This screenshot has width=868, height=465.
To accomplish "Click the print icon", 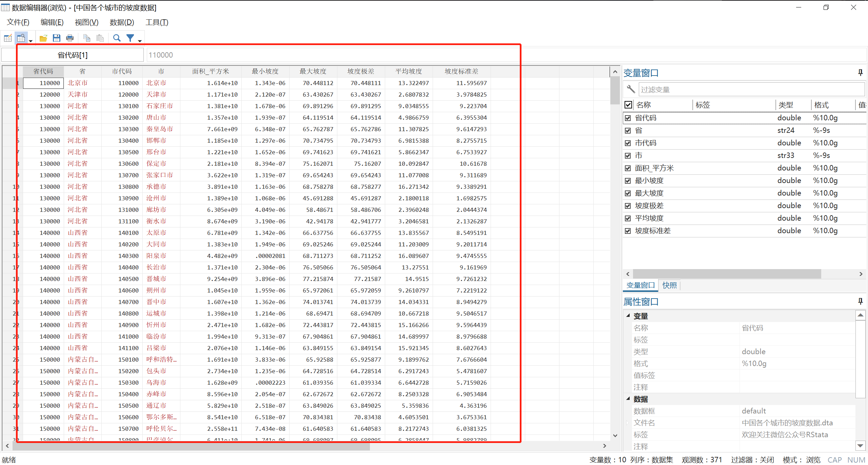I will pyautogui.click(x=70, y=38).
